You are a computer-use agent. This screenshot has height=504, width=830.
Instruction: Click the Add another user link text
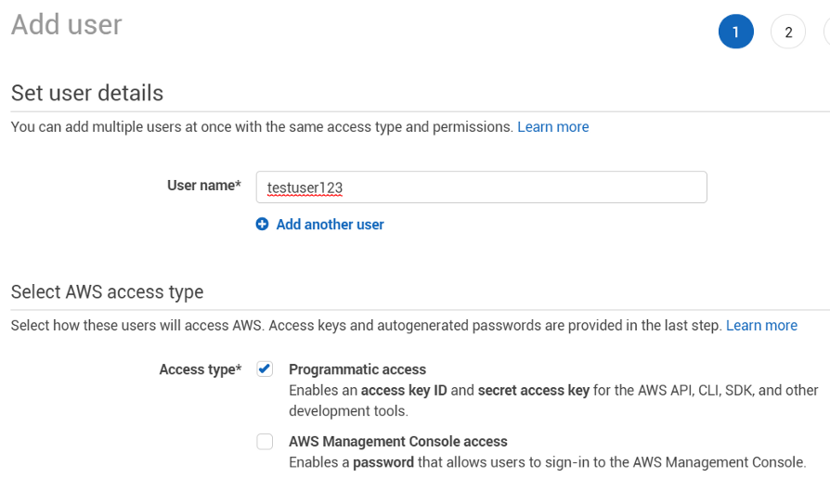point(330,225)
